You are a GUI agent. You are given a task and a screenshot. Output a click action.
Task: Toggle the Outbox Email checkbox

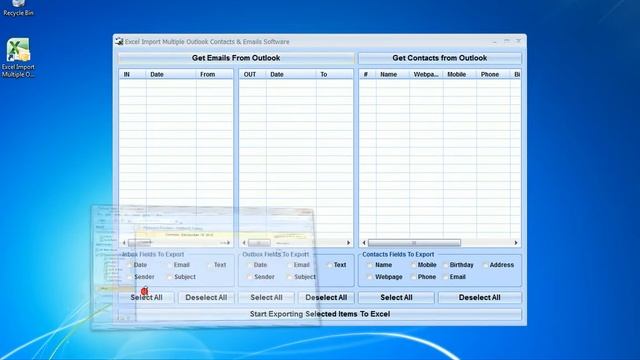point(289,265)
